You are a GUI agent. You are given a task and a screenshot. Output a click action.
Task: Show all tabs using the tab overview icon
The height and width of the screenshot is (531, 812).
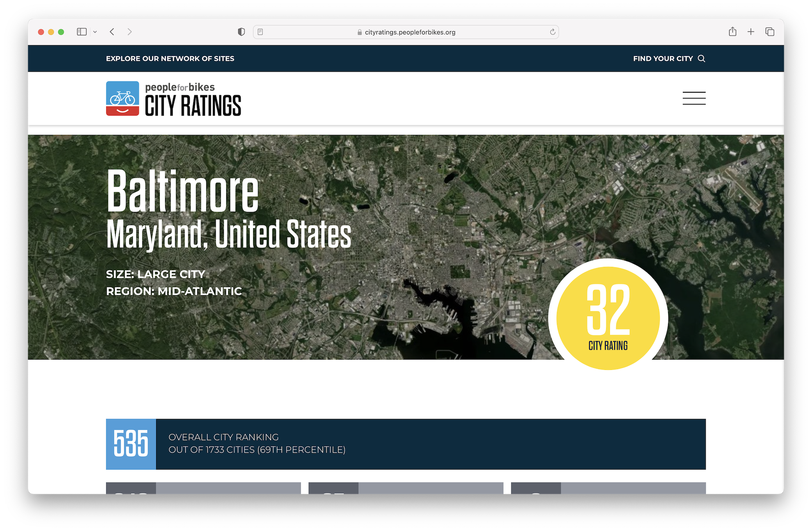point(770,32)
